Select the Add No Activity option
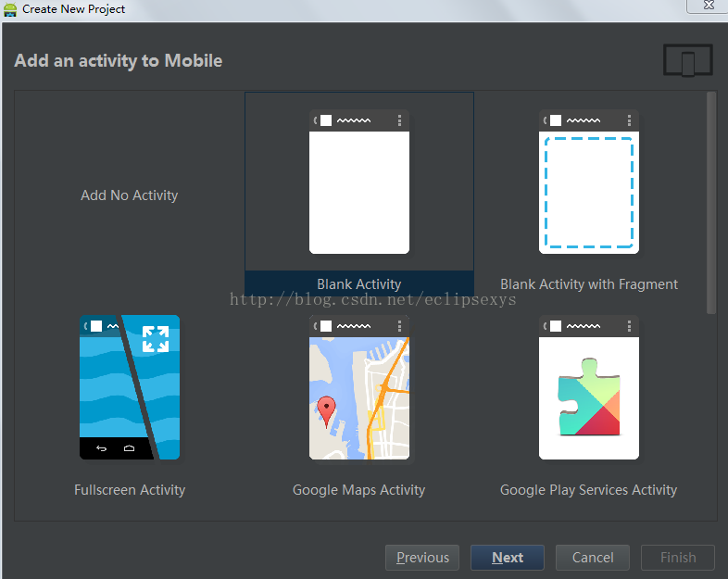The height and width of the screenshot is (579, 728). (129, 195)
